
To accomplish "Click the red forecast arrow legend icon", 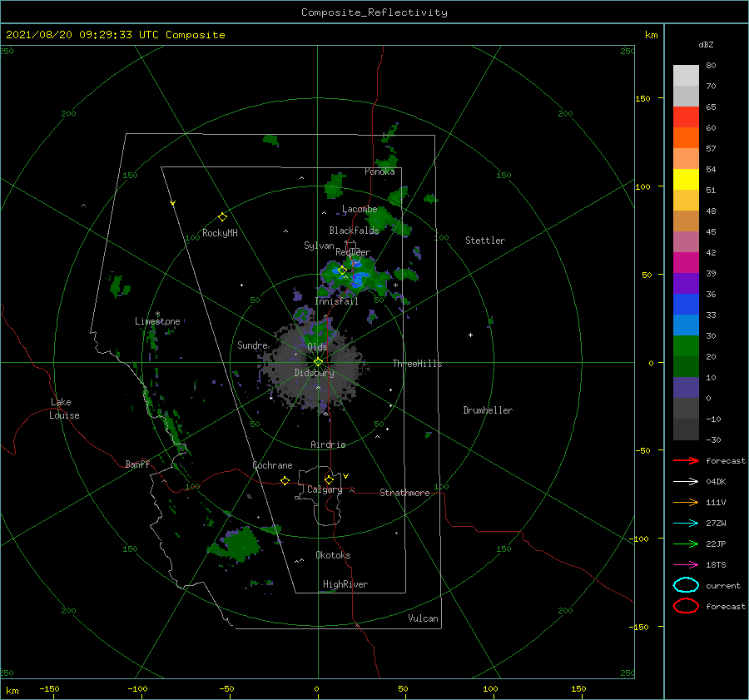I will point(686,460).
